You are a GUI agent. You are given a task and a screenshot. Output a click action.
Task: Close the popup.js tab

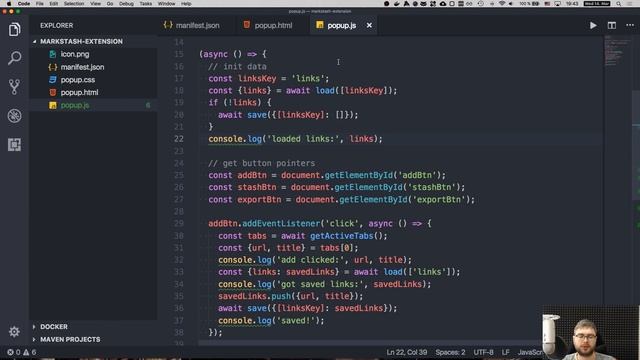point(369,25)
